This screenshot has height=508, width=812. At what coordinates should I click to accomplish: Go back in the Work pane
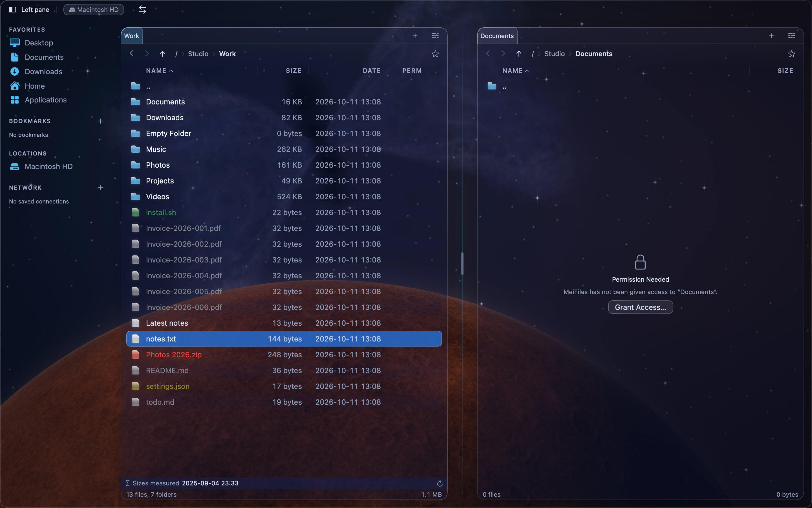pyautogui.click(x=132, y=54)
